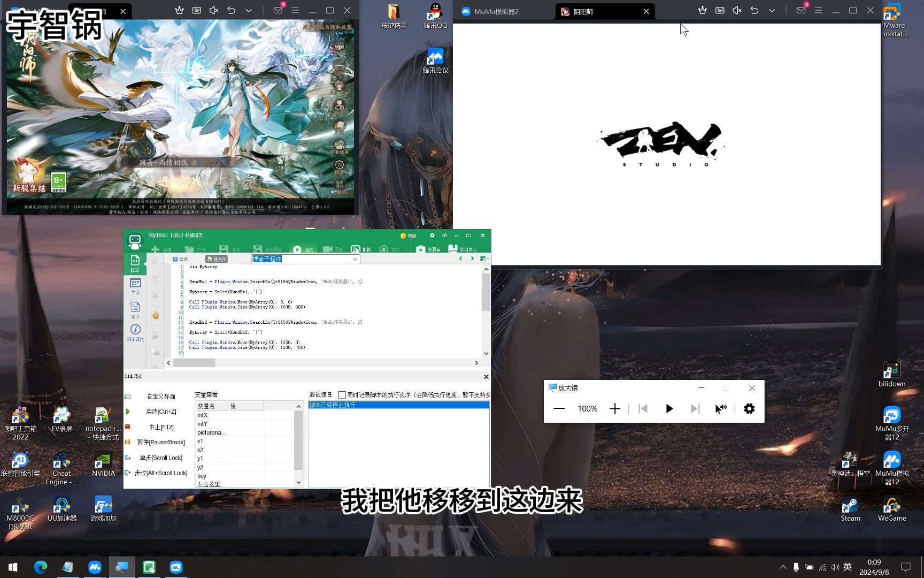
Task: Click the 保存 save disk icon
Action: pos(224,249)
